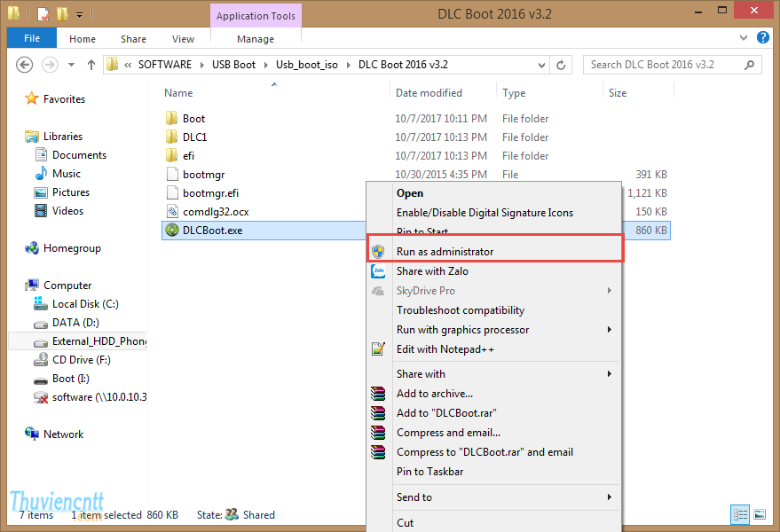Screen dimensions: 780x532
Task: Select Documents under Libraries
Action: 80,154
